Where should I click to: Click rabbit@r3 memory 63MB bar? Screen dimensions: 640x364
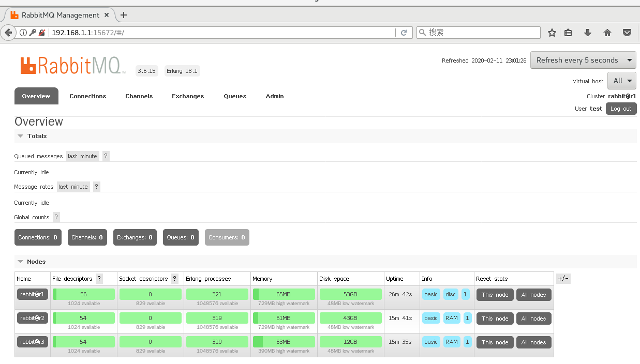tap(284, 342)
